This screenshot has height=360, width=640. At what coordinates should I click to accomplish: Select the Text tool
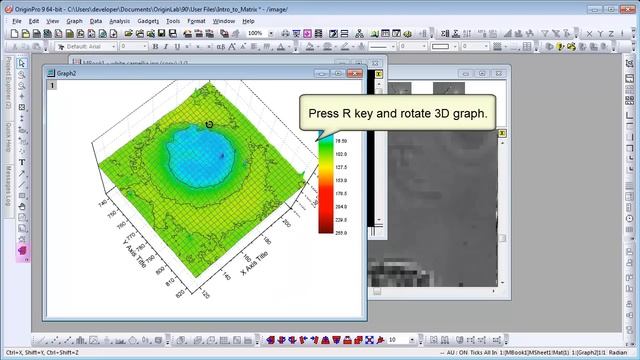(x=22, y=162)
